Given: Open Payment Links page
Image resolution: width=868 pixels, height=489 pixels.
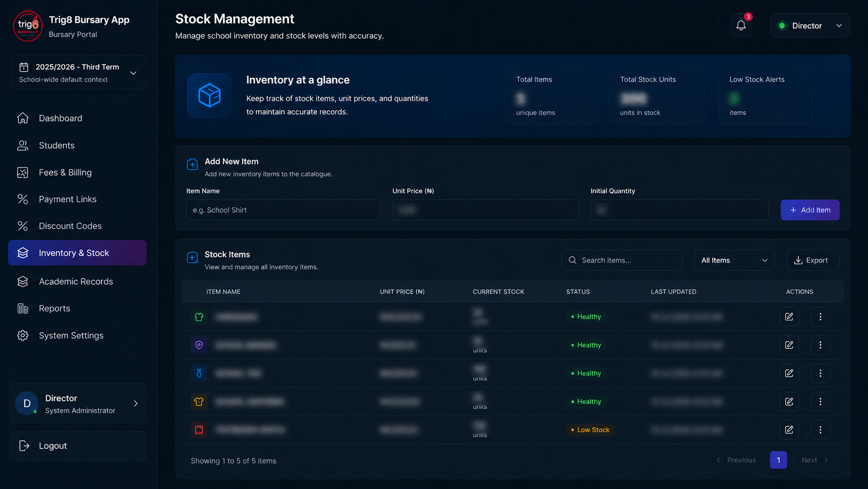Looking at the screenshot, I should click(x=77, y=199).
